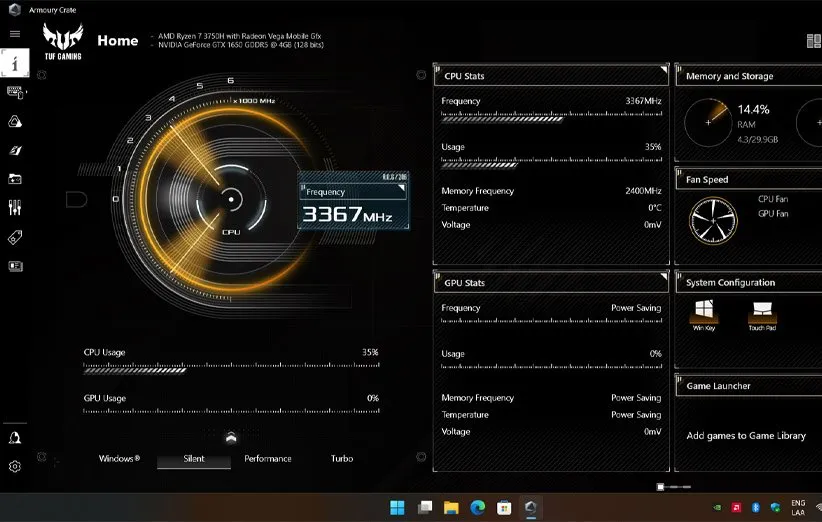
Task: Expand the mode panel with up chevron
Action: click(231, 437)
